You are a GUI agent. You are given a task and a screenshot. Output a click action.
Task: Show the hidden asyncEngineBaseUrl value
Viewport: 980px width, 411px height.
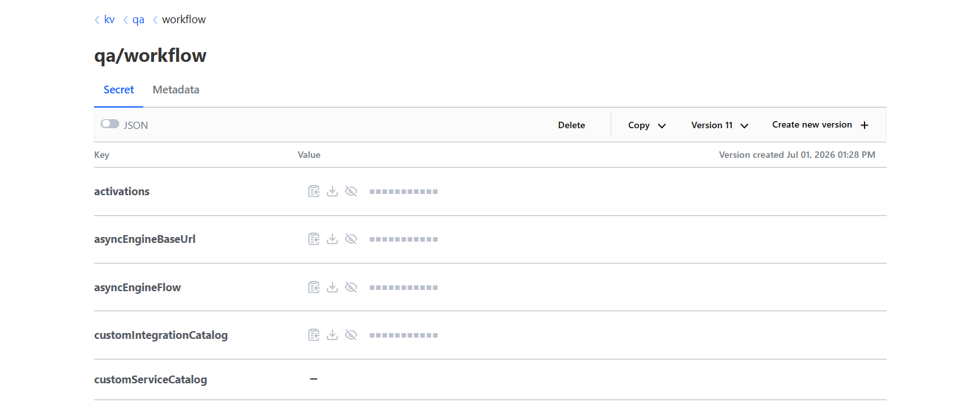click(x=351, y=239)
